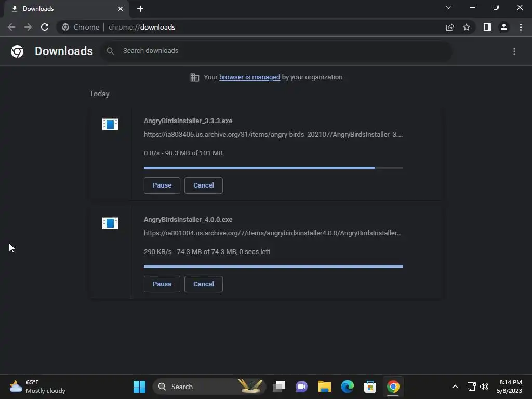
Task: Open the tab search chevron
Action: [x=448, y=7]
